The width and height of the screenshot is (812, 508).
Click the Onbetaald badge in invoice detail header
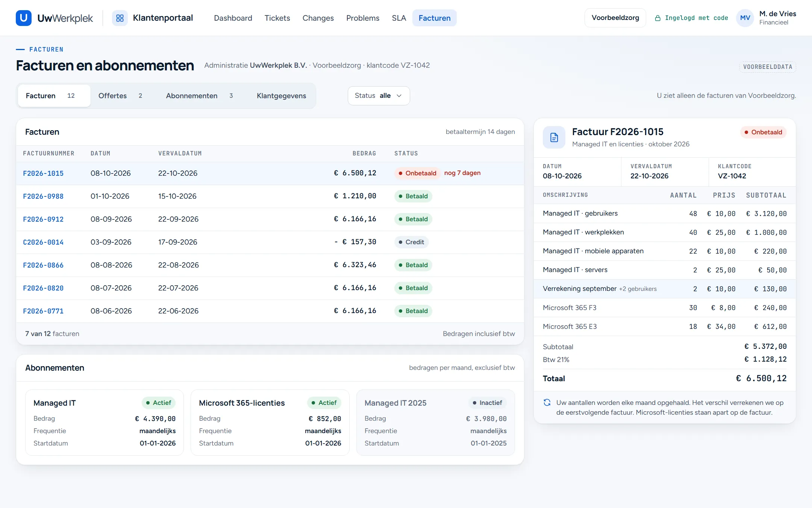[x=763, y=132]
